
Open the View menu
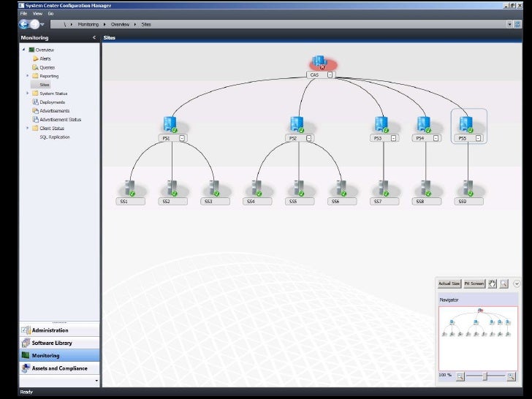point(37,13)
